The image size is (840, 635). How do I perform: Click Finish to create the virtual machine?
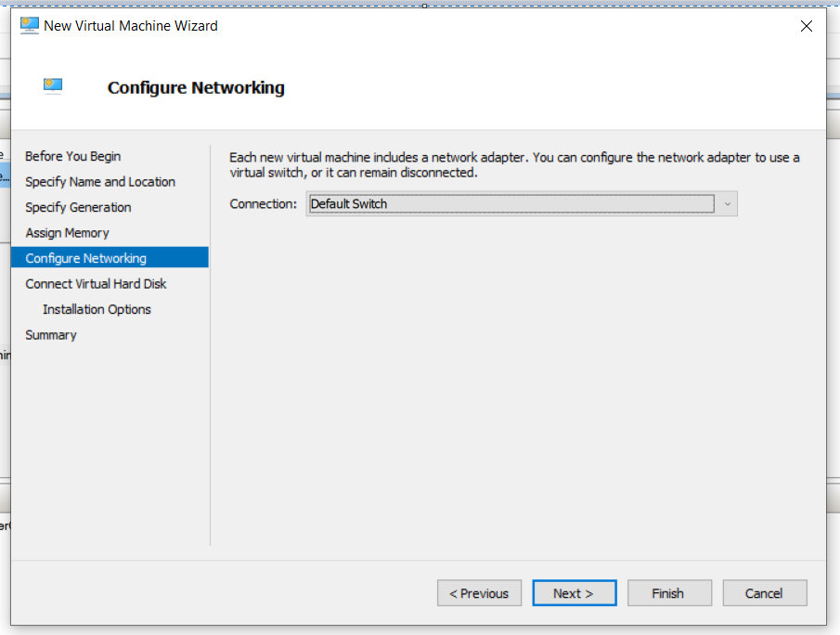click(x=668, y=593)
